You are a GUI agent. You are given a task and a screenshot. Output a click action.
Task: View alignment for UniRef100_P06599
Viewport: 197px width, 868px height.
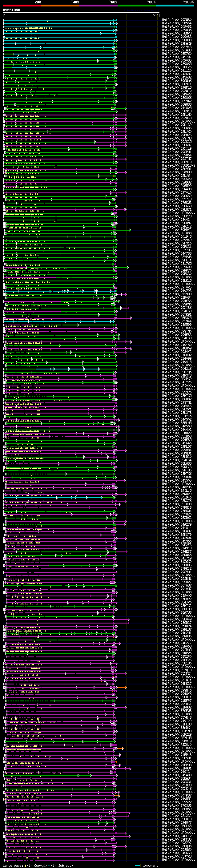[177, 186]
